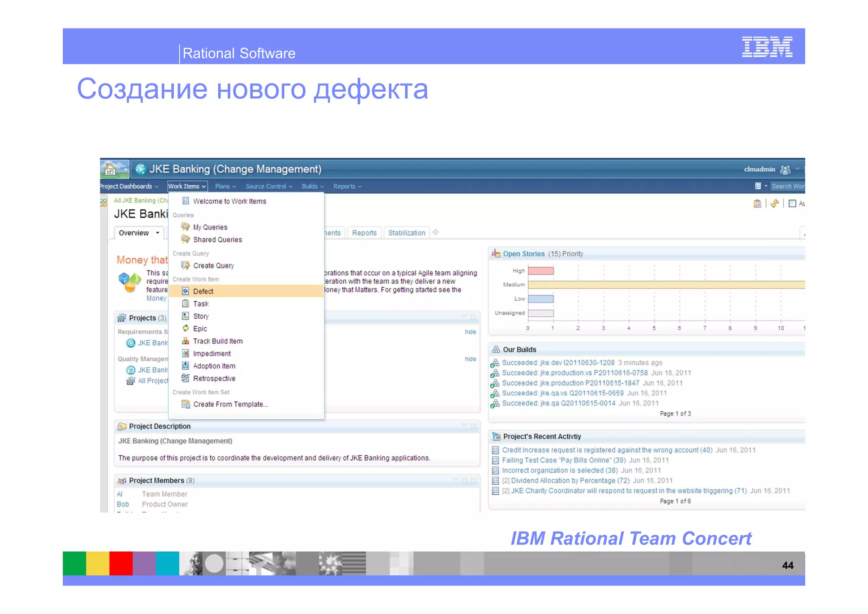Click the Project's Recent Activity widget icon
The width and height of the screenshot is (868, 614).
tap(496, 436)
